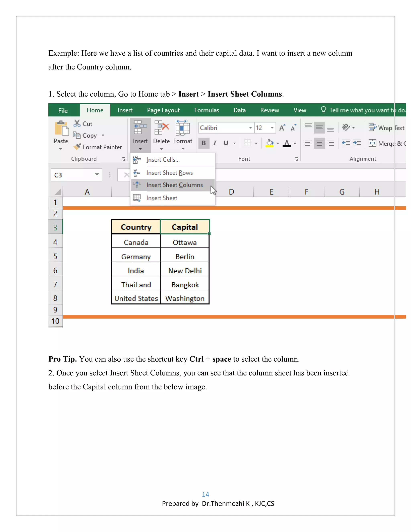
Task: Choose Insert Sheet menu entry
Action: click(x=173, y=198)
